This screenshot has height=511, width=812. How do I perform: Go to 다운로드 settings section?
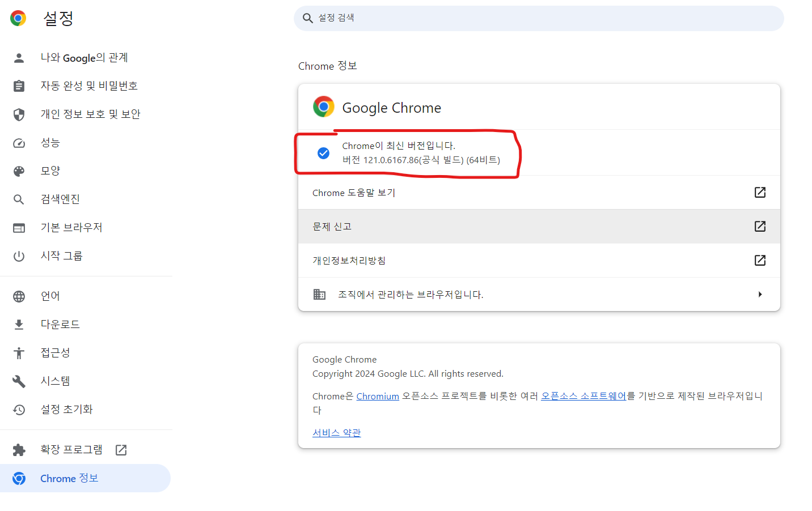85,325
